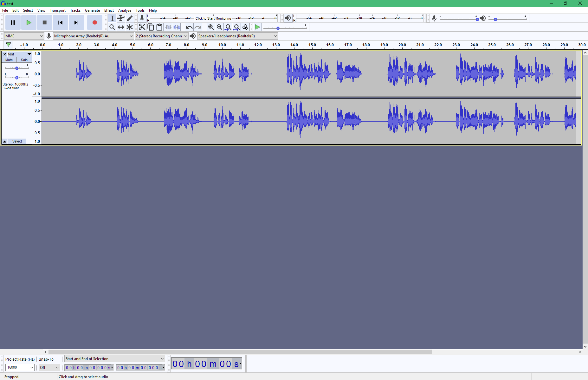Select the Draw tool
This screenshot has width=588, height=380.
tap(130, 18)
